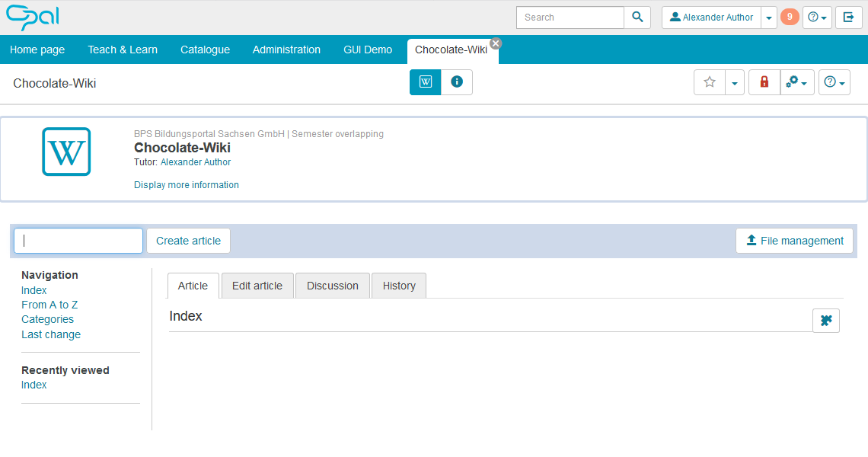The height and width of the screenshot is (457, 868).
Task: Switch to the wiki view icon
Action: point(425,82)
